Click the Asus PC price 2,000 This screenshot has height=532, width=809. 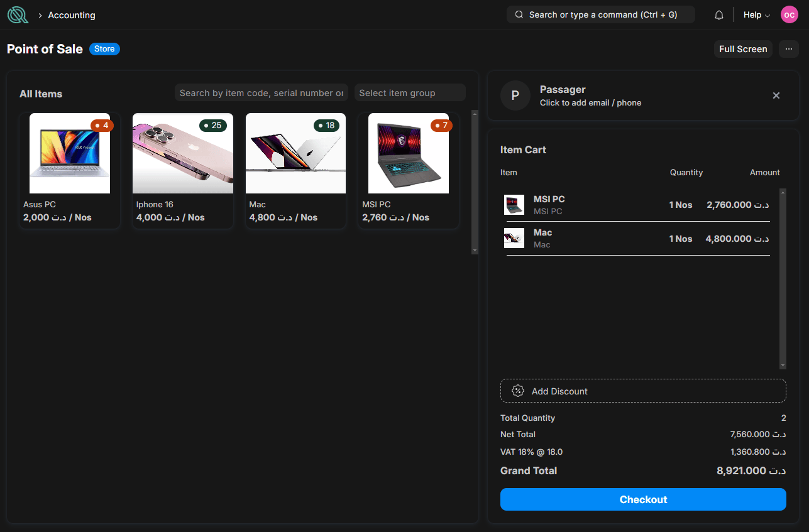tap(57, 217)
